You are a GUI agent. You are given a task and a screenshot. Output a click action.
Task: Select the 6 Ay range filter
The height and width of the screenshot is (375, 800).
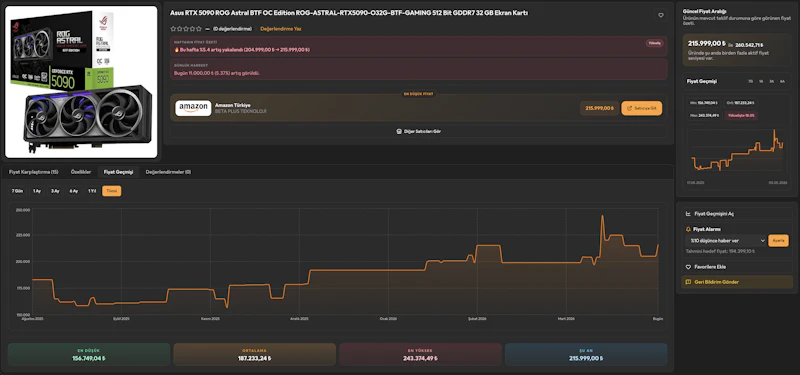[73, 191]
